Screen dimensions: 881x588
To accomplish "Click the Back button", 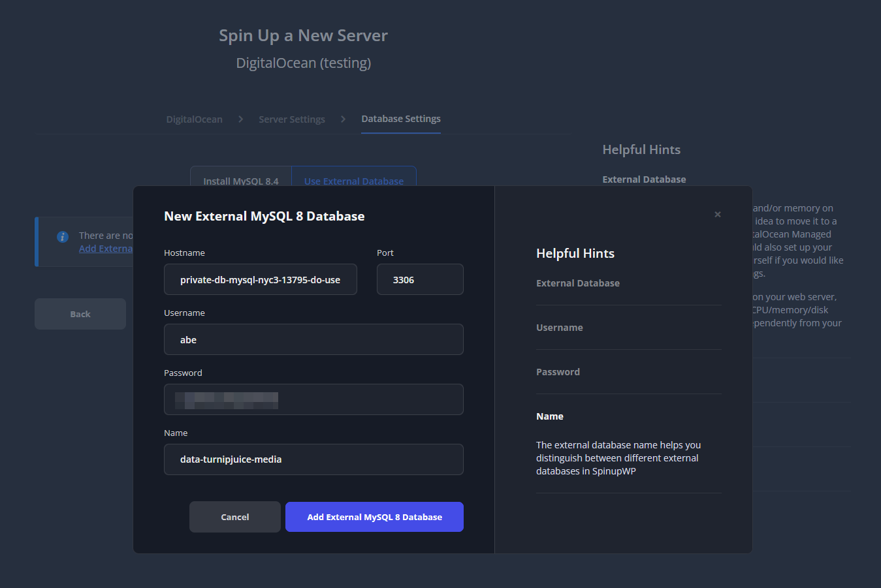I will (80, 315).
